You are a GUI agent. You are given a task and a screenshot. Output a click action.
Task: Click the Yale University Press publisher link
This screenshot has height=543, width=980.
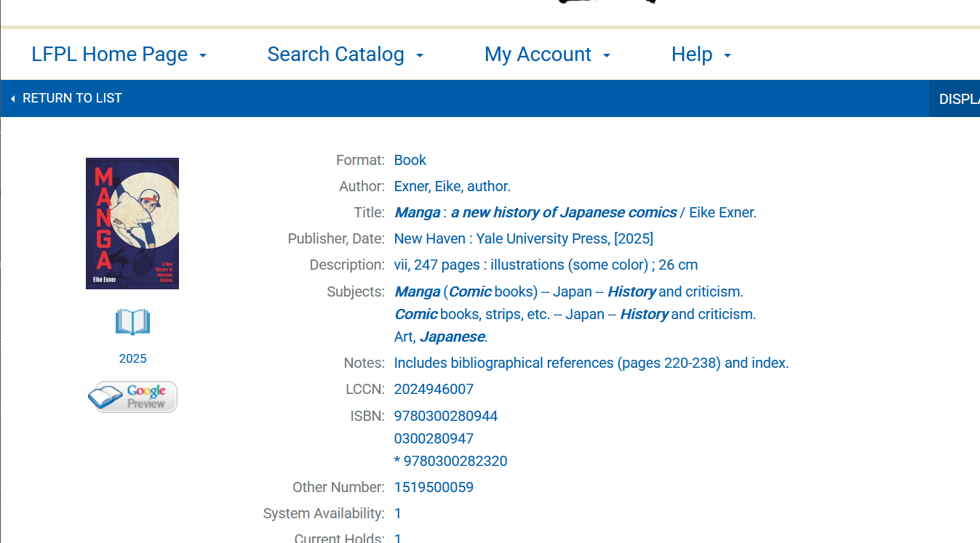pos(523,239)
